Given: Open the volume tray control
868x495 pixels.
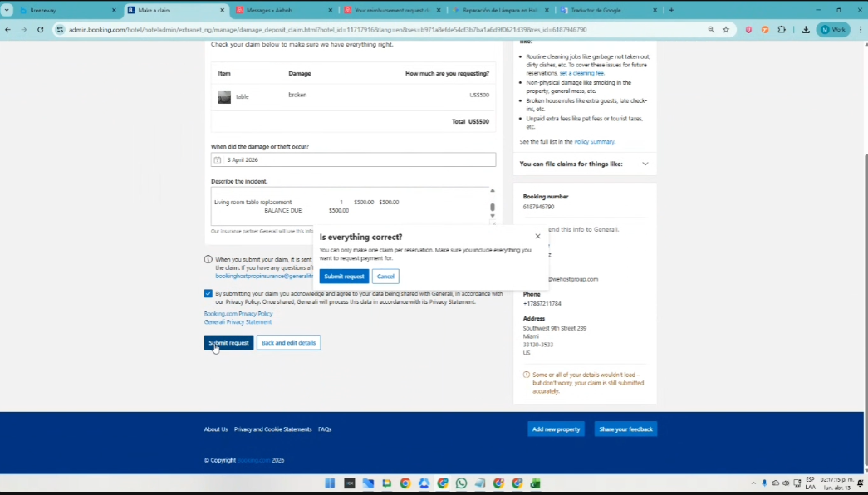Looking at the screenshot, I should pos(786,483).
